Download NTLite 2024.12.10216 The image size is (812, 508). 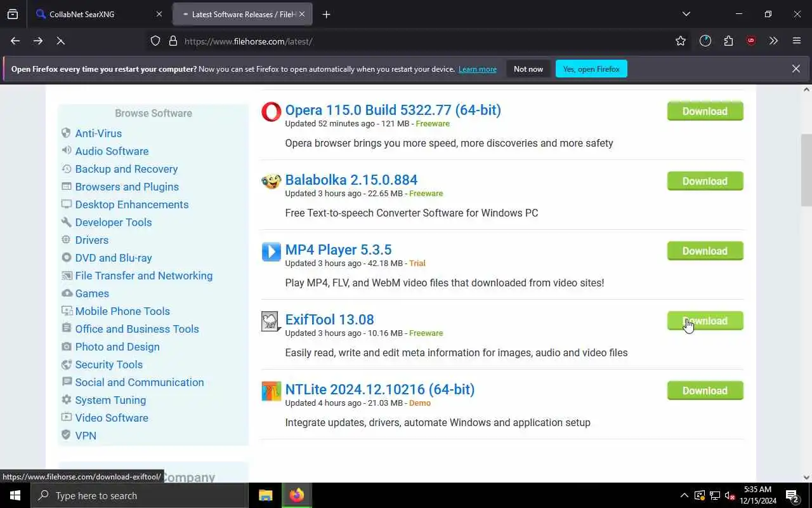point(705,391)
